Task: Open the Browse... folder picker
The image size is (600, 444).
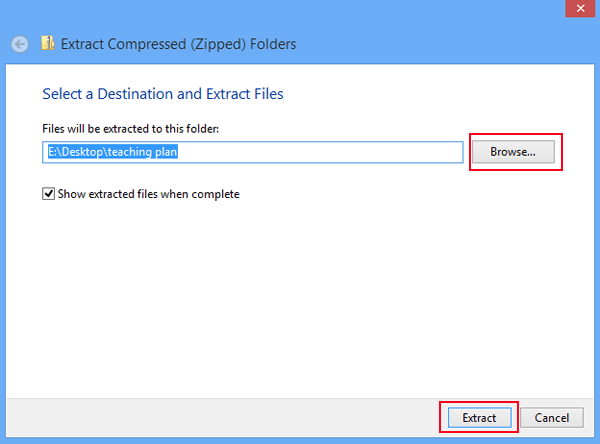Action: [513, 152]
